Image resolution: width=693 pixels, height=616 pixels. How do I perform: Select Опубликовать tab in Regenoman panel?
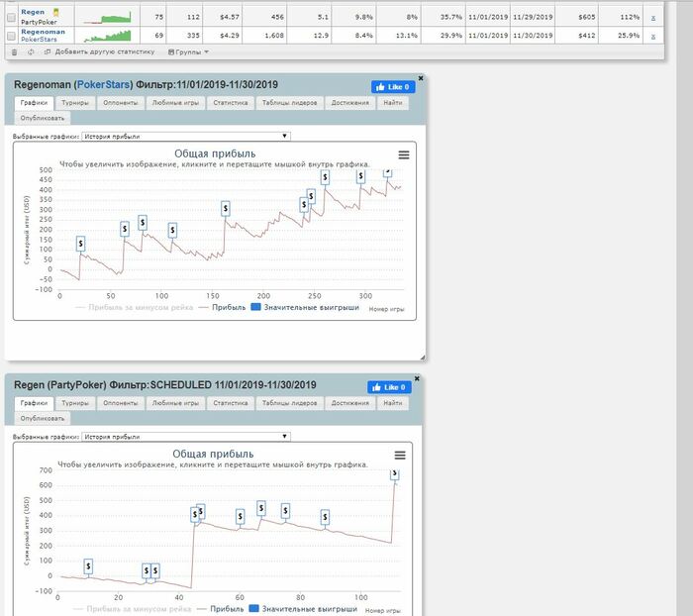pyautogui.click(x=43, y=118)
